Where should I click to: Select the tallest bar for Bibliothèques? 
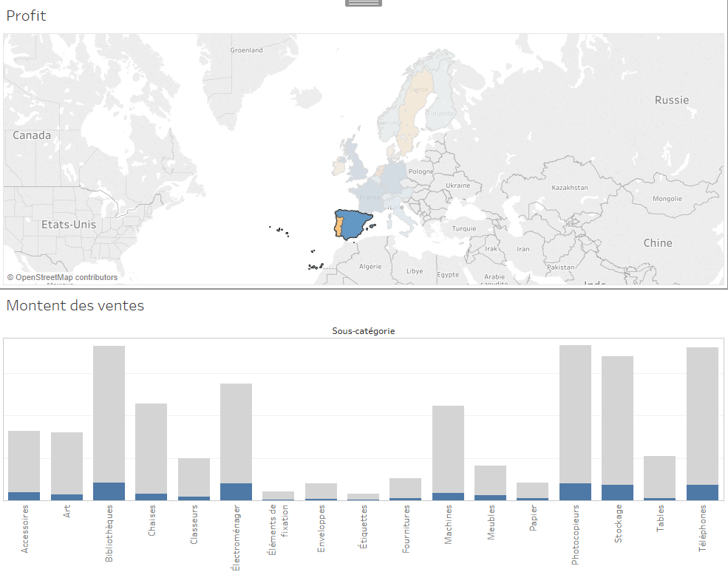click(x=109, y=414)
